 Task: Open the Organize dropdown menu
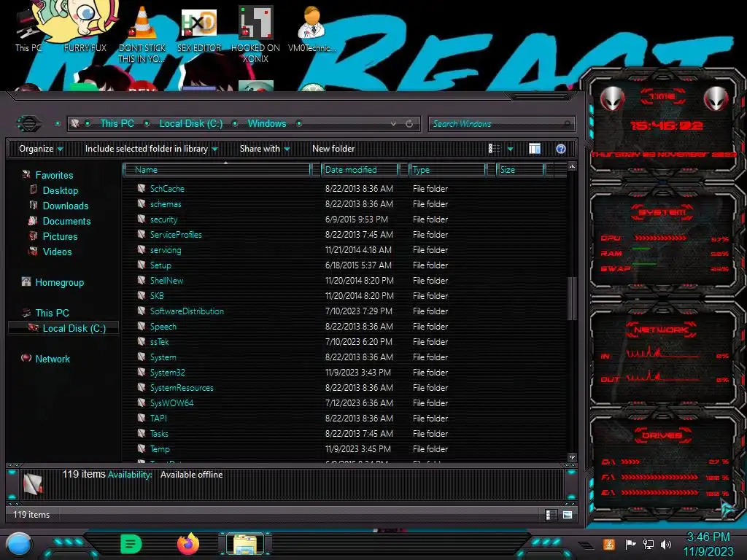coord(41,149)
